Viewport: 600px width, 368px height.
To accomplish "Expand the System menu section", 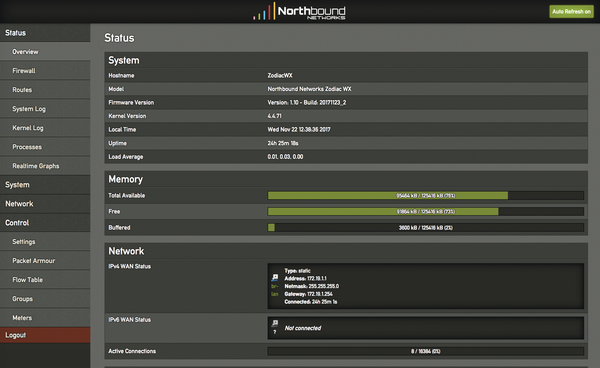I will tap(45, 185).
